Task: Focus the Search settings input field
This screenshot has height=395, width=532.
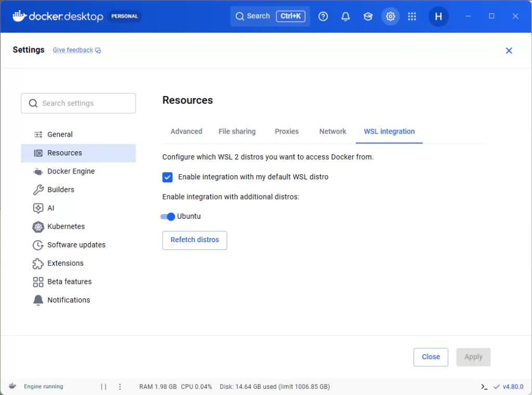Action: point(78,103)
